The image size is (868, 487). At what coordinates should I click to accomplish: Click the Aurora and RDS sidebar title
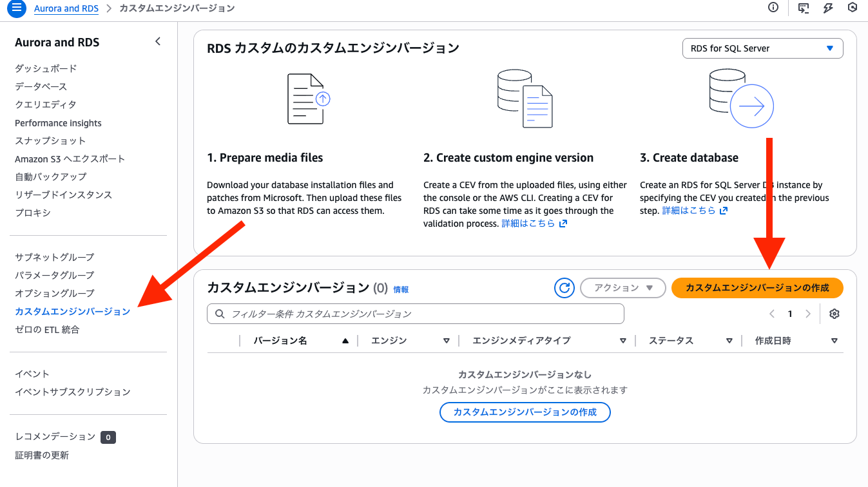click(57, 43)
